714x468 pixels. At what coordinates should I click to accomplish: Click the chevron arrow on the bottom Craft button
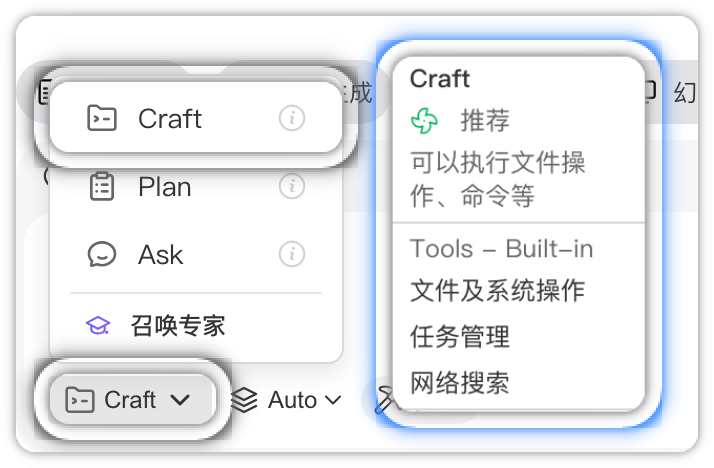click(181, 400)
